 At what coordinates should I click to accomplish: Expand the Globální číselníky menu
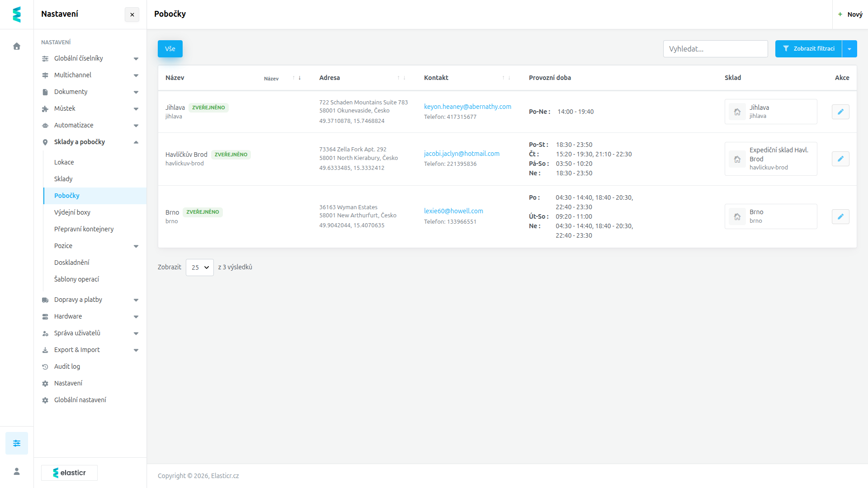pos(90,58)
